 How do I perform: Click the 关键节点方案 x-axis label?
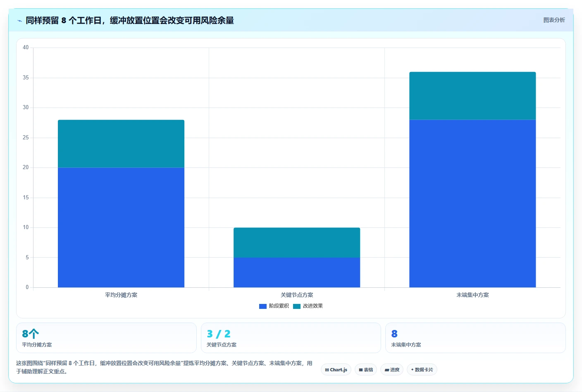click(297, 295)
